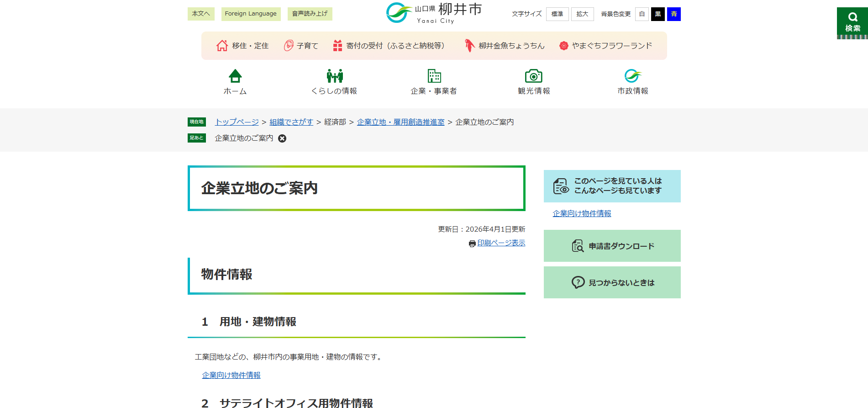Set background color to blue (青)
This screenshot has width=868, height=408.
click(674, 14)
